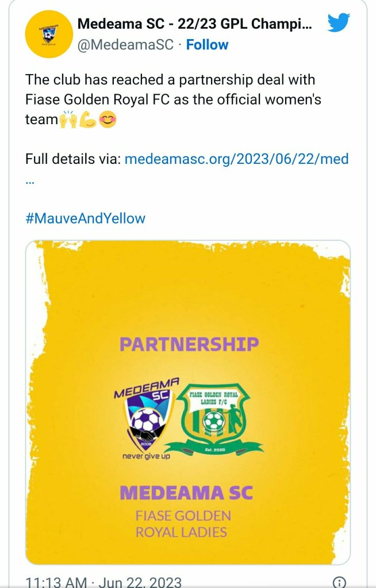376x588 pixels.
Task: Open the Medeama SC display name
Action: click(195, 24)
